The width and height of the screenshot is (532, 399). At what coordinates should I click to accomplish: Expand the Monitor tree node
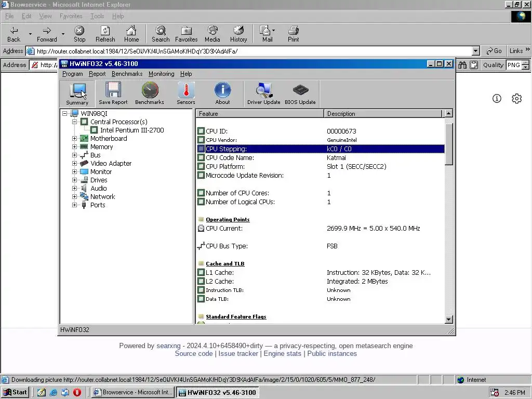click(x=75, y=171)
